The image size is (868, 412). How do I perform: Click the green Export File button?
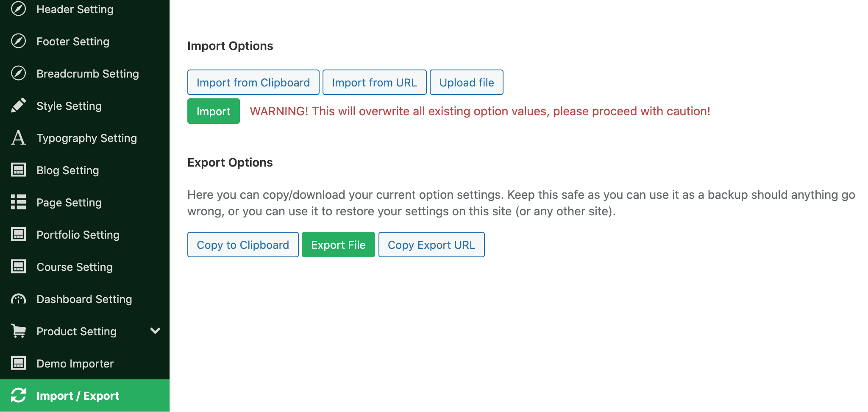(x=338, y=245)
